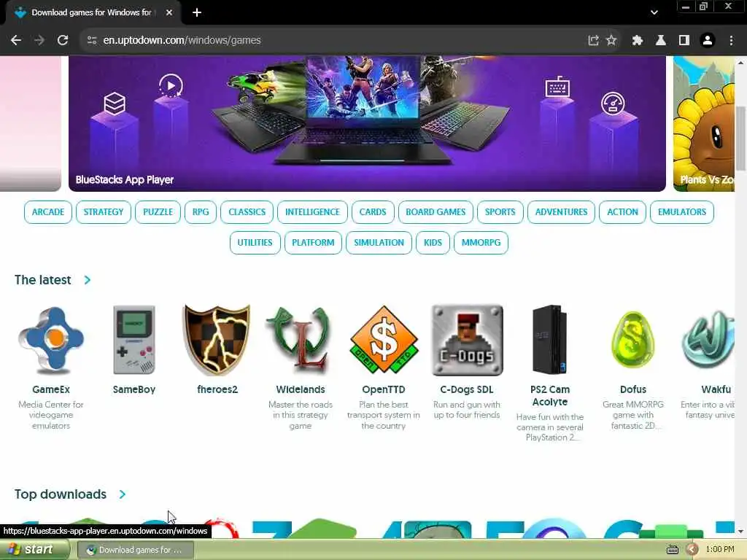747x560 pixels.
Task: Open the SIMULATION category
Action: pyautogui.click(x=379, y=242)
